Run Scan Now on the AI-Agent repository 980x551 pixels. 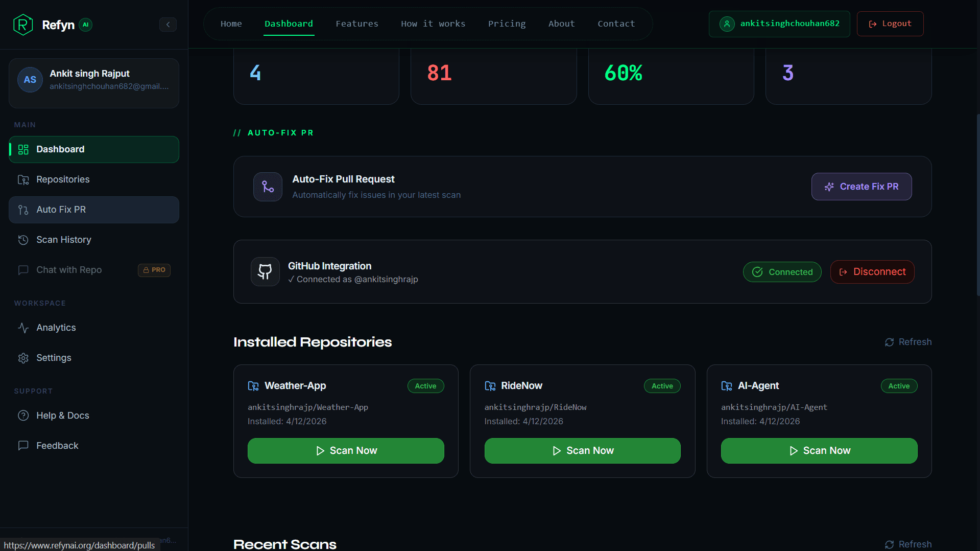click(x=819, y=451)
